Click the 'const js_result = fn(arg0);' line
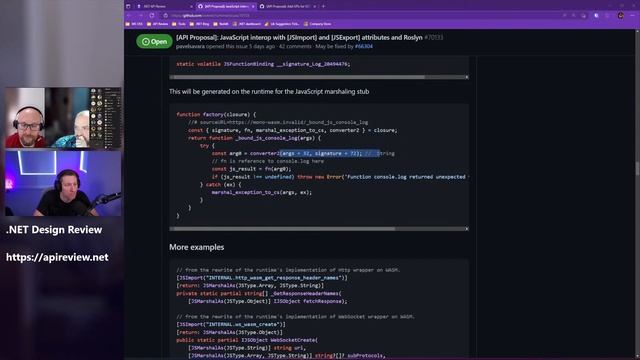 point(251,169)
